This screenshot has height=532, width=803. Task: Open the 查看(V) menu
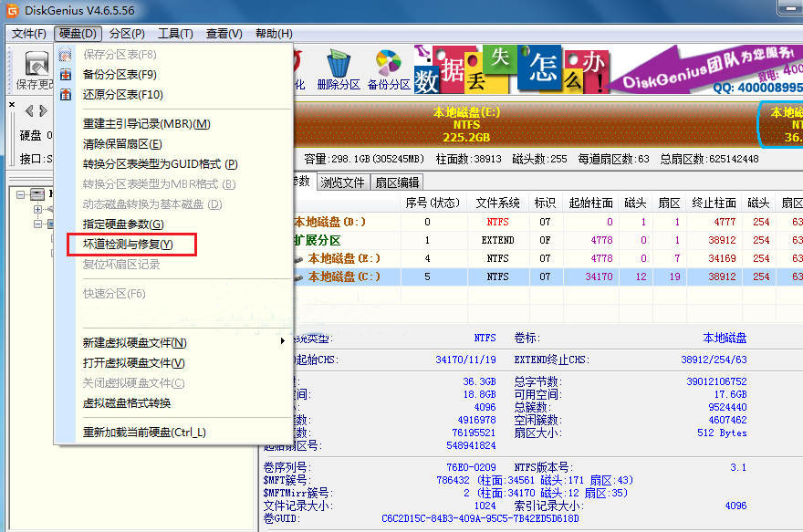222,32
